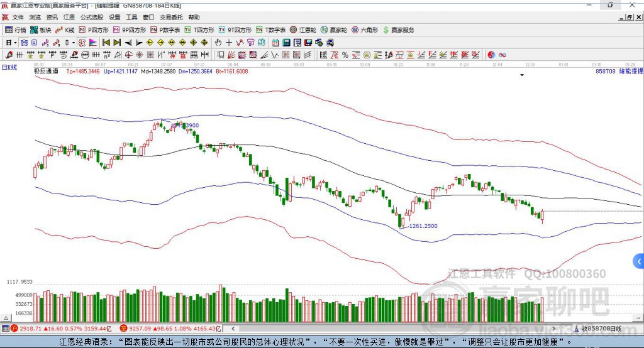This screenshot has width=644, height=348.
Task: Select the hand pan tool
Action: pyautogui.click(x=218, y=43)
